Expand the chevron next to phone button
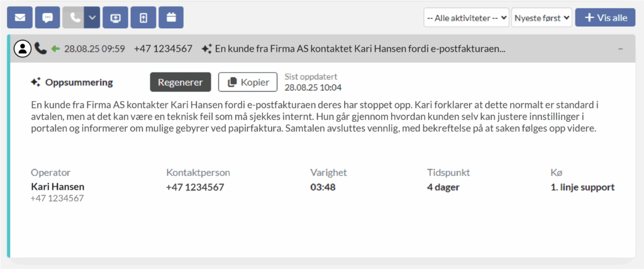 tap(92, 18)
